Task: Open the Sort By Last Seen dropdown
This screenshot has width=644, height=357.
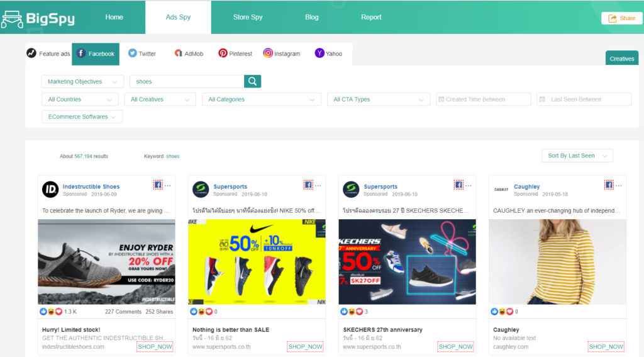Action: [x=577, y=156]
